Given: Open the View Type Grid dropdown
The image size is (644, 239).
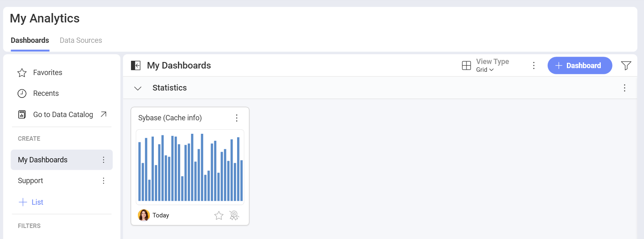Looking at the screenshot, I should [485, 69].
